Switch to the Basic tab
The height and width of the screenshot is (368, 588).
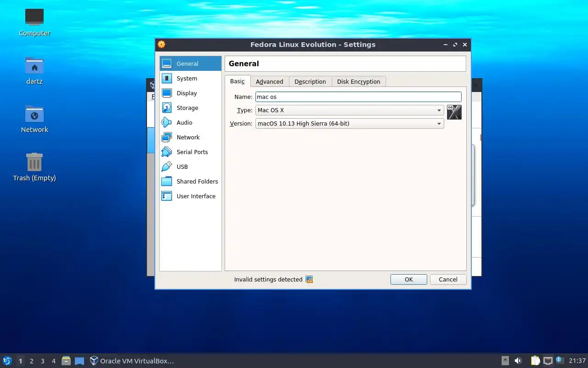click(237, 81)
